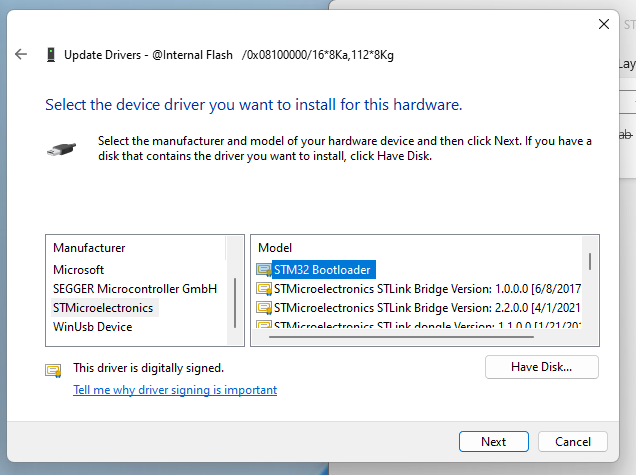This screenshot has height=475, width=636.
Task: Click the Manufacturer column header
Action: tap(89, 248)
